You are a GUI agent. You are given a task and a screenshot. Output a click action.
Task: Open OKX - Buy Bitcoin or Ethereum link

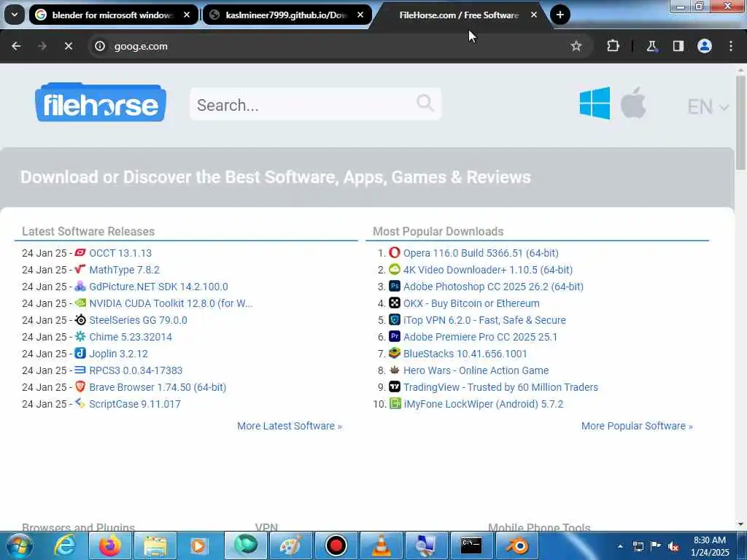(472, 303)
